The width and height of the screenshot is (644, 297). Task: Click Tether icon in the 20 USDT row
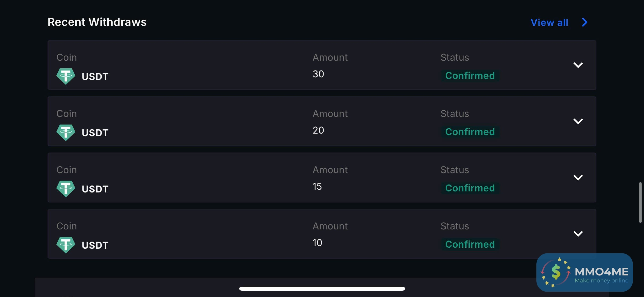[66, 133]
